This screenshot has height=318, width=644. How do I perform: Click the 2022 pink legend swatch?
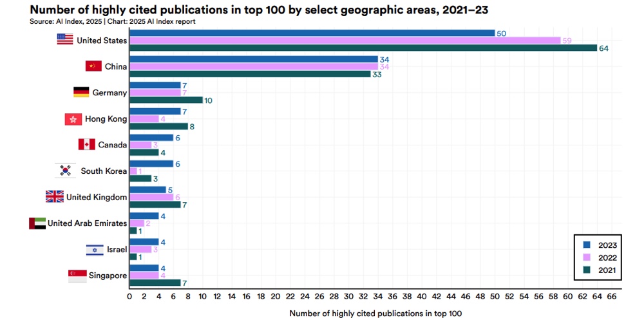pyautogui.click(x=587, y=257)
